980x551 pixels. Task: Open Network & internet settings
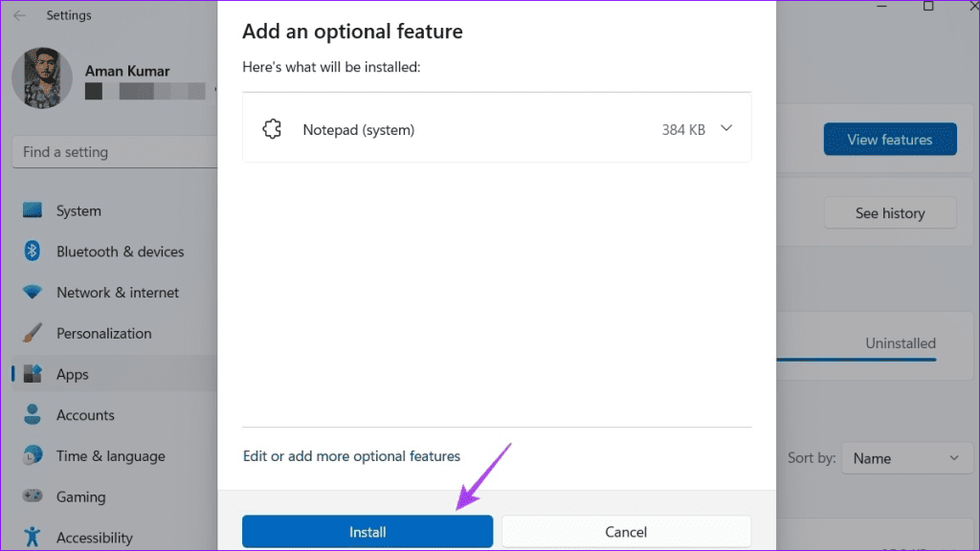click(x=116, y=293)
